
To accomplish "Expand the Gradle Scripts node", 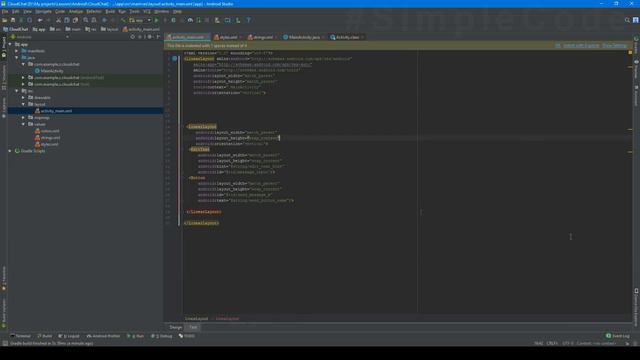I will [10, 151].
